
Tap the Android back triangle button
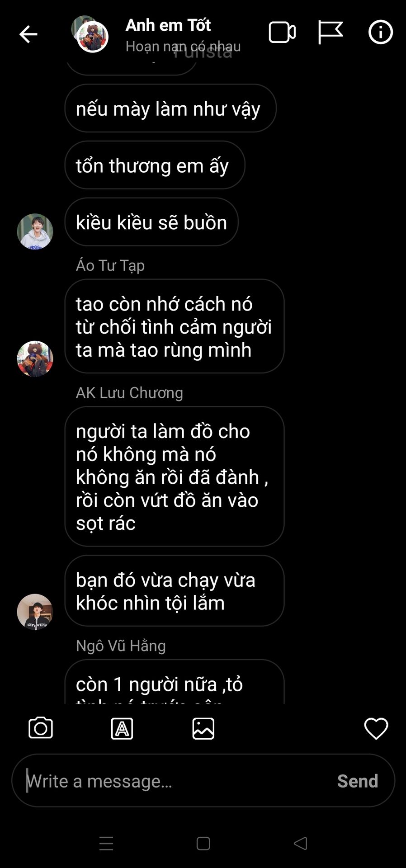pyautogui.click(x=301, y=843)
